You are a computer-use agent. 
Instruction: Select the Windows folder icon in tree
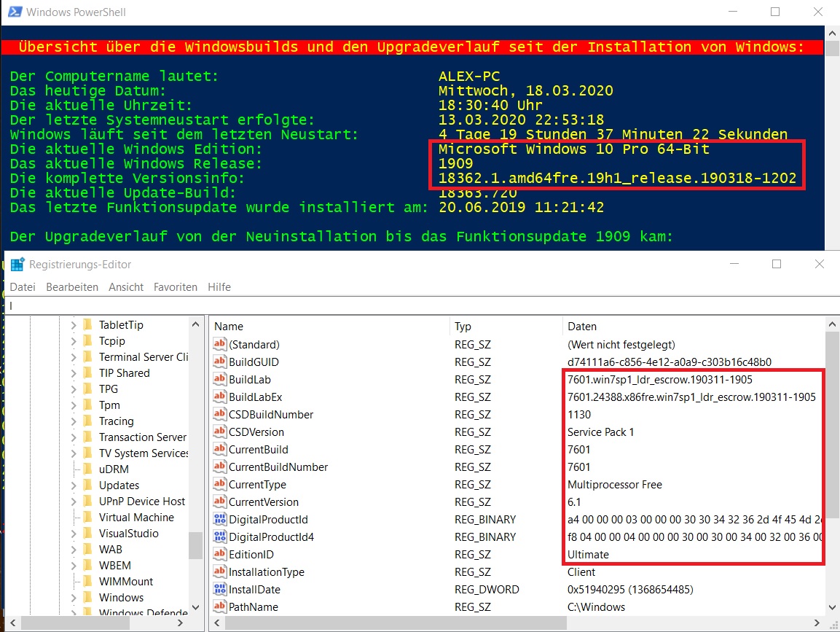tap(88, 598)
